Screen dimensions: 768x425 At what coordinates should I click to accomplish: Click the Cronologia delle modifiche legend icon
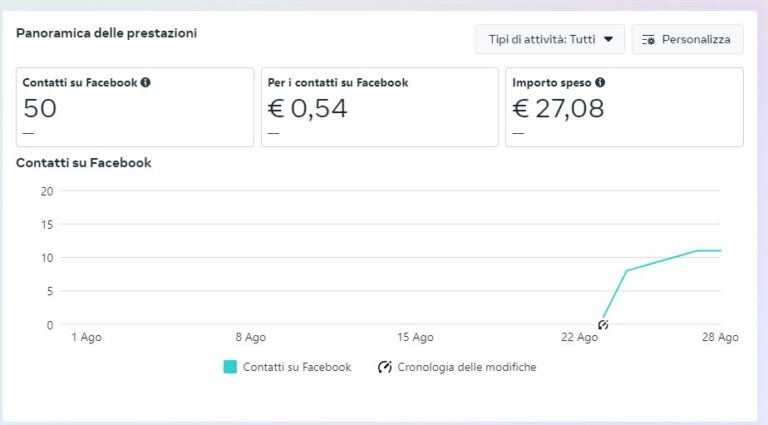click(384, 367)
